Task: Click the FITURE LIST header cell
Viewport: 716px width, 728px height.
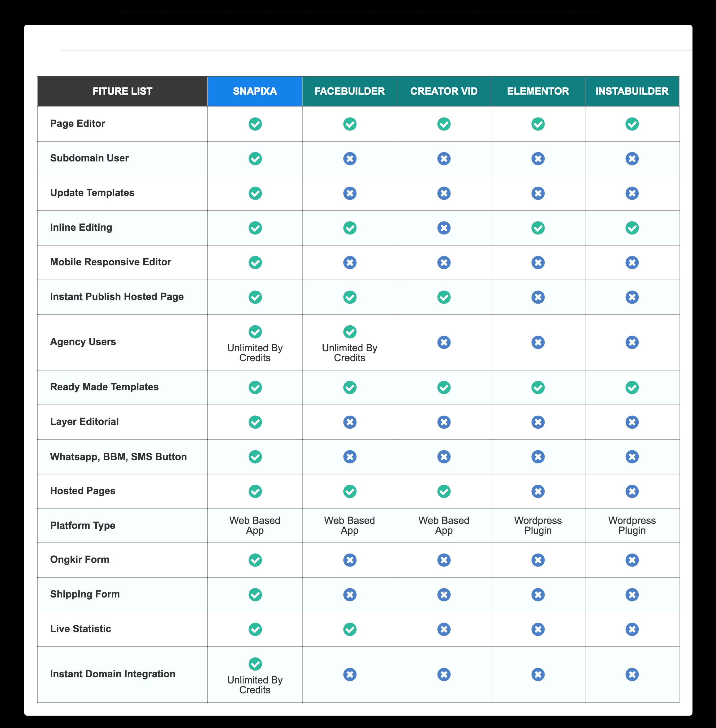Action: pyautogui.click(x=122, y=91)
